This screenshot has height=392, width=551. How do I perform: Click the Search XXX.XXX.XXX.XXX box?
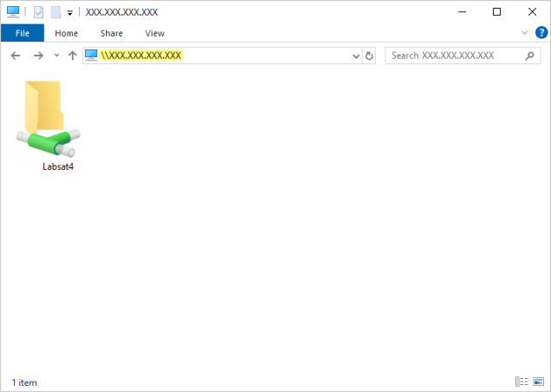pos(462,56)
